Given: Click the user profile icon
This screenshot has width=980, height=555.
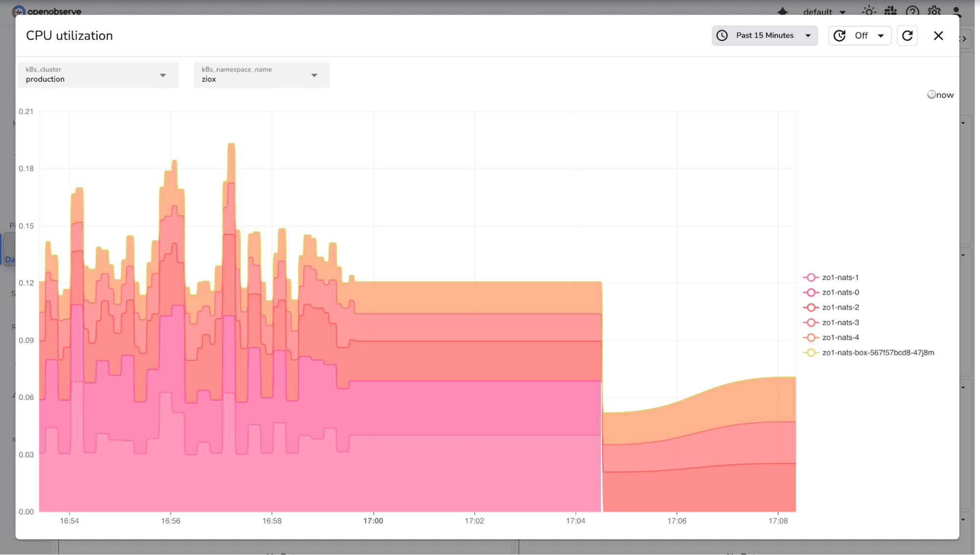Looking at the screenshot, I should [x=956, y=10].
